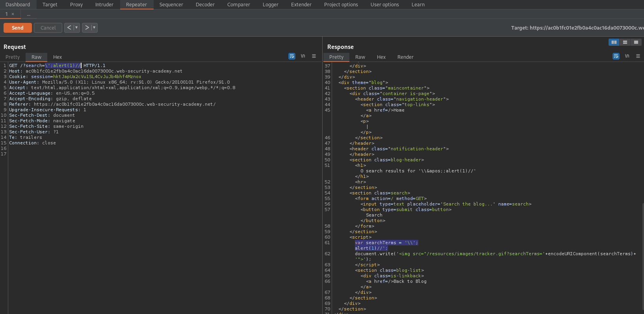Click 'var searchTerms' line in response

pyautogui.click(x=386, y=243)
